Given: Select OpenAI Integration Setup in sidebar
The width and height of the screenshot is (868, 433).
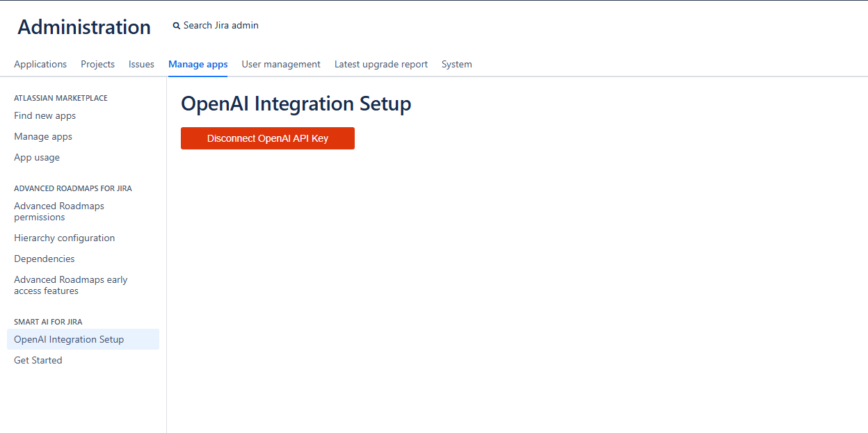Looking at the screenshot, I should pos(69,339).
